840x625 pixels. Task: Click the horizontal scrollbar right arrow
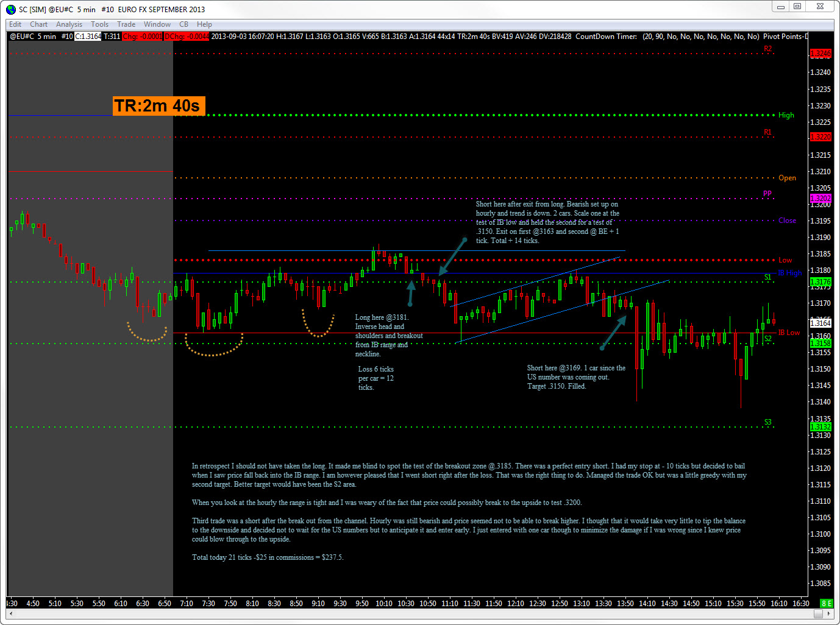click(x=829, y=614)
